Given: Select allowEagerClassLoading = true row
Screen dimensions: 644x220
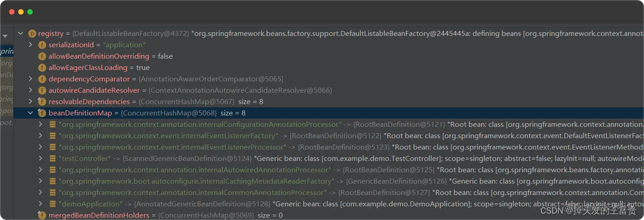Looking at the screenshot, I should [x=329, y=68].
